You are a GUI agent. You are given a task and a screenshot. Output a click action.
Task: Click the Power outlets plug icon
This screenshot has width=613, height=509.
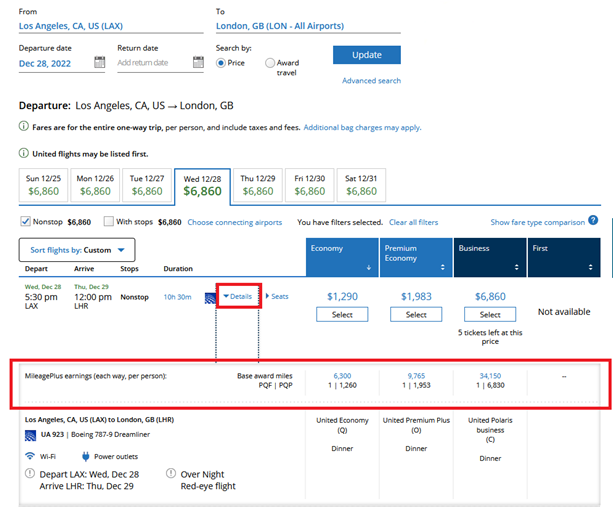[x=86, y=456]
